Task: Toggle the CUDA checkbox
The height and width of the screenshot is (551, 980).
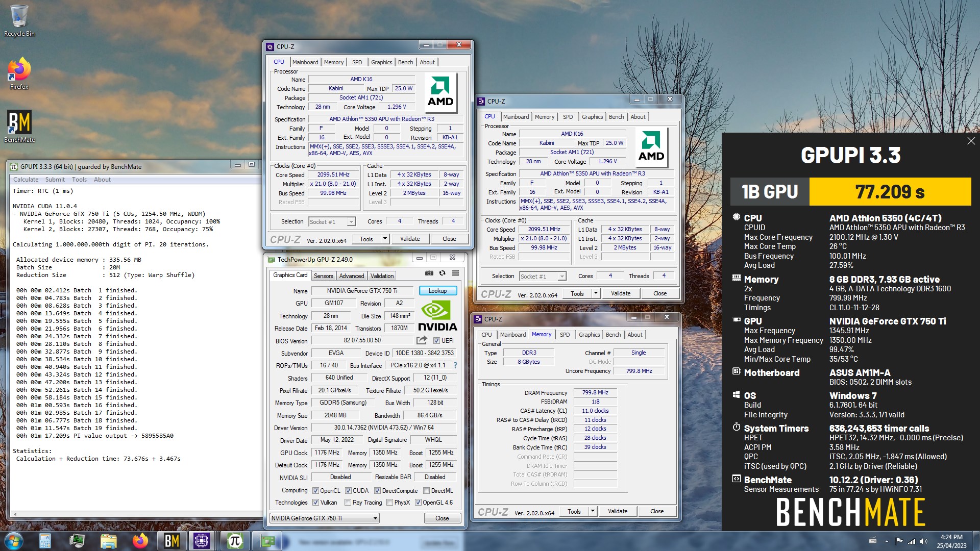Action: (x=348, y=491)
